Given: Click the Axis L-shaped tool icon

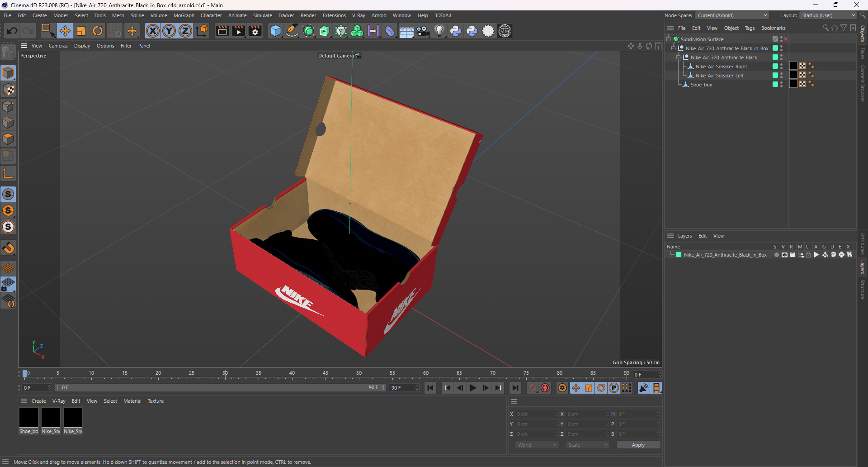Looking at the screenshot, I should [8, 173].
